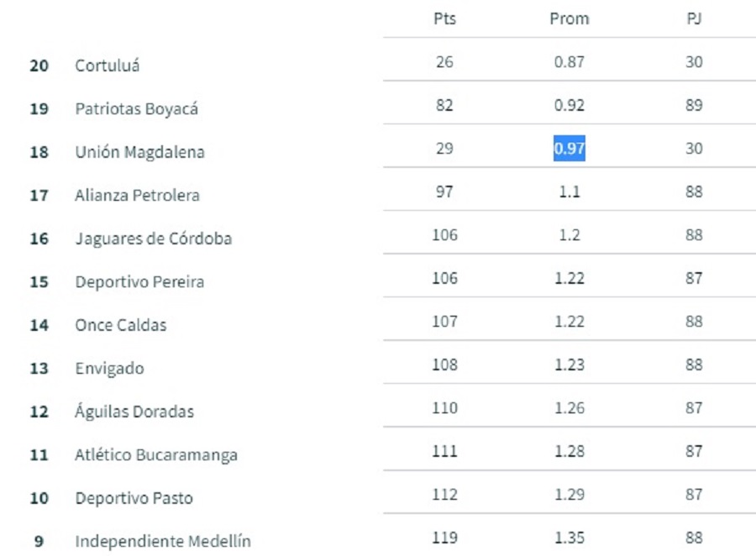Click the PJ column header
The width and height of the screenshot is (756, 556).
click(693, 18)
